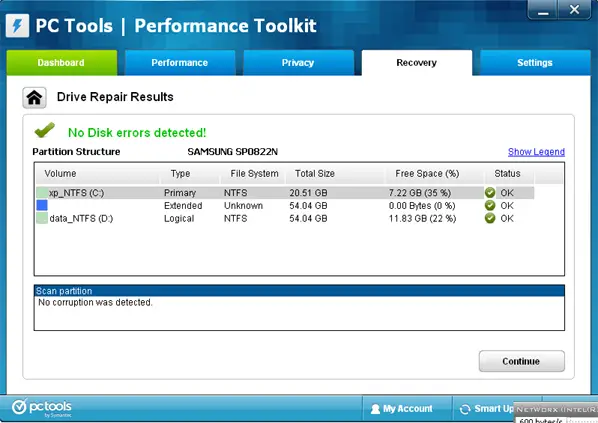The height and width of the screenshot is (423, 598).
Task: Click the 11.83 GB (22 %) free space cell
Action: click(423, 218)
